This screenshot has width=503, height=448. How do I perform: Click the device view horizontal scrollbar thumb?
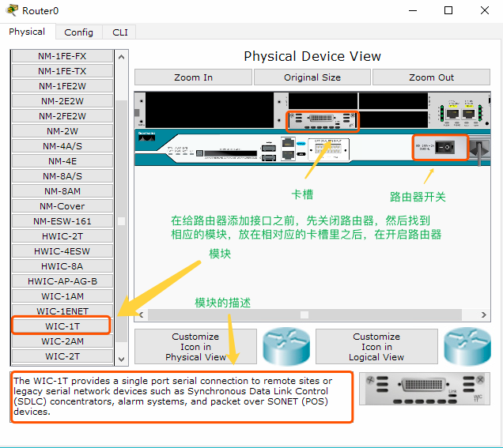coord(304,315)
